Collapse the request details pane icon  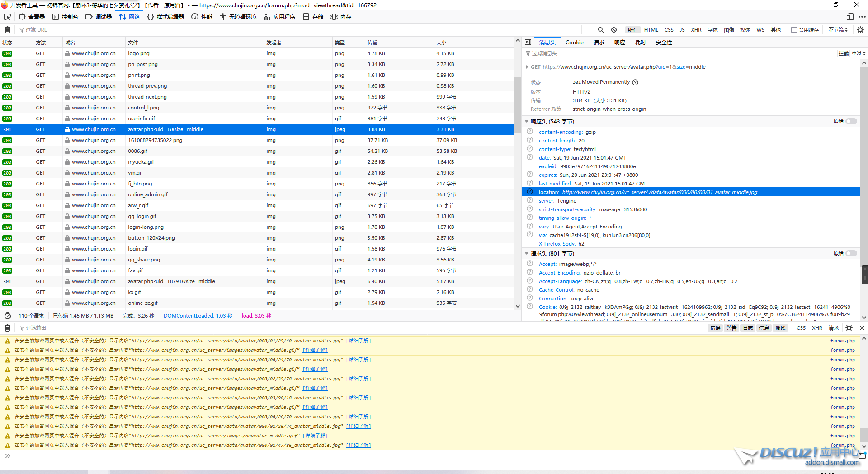coord(528,42)
